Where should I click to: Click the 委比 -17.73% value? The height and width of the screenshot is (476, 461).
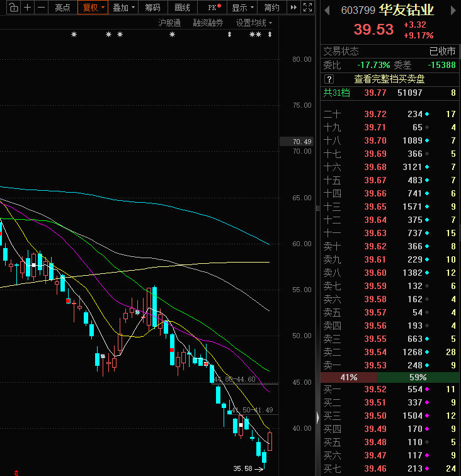373,65
